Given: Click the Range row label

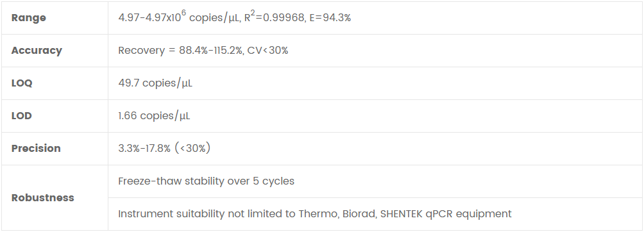Looking at the screenshot, I should coord(29,18).
